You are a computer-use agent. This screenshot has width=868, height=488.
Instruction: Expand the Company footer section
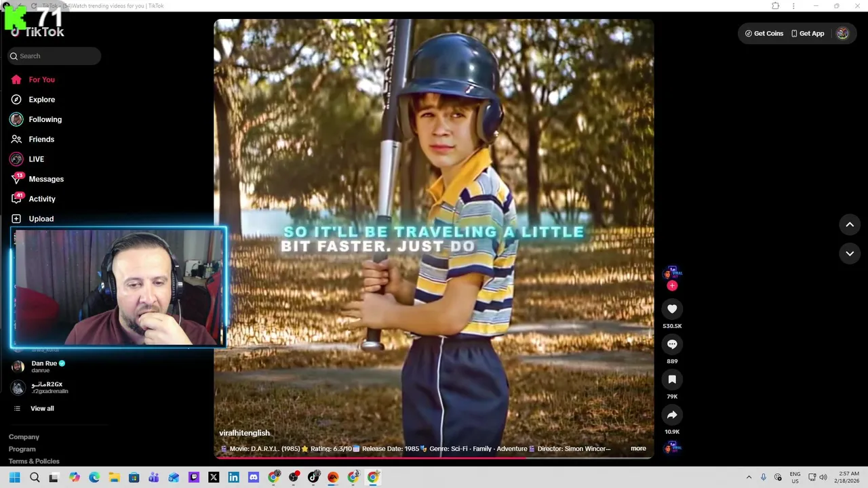coord(24,437)
